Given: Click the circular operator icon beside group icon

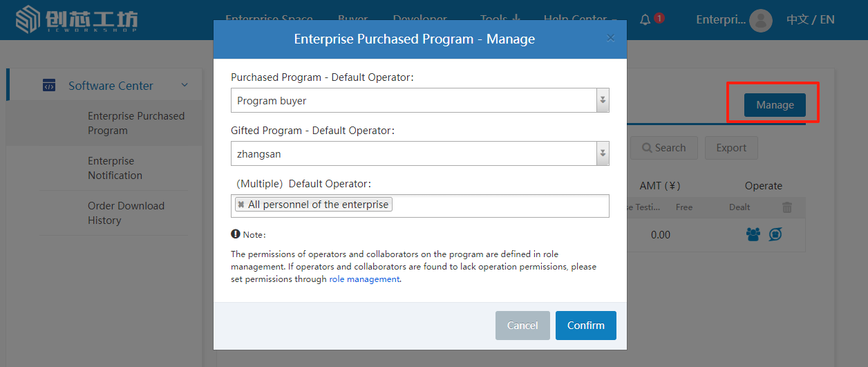Looking at the screenshot, I should click(x=775, y=234).
